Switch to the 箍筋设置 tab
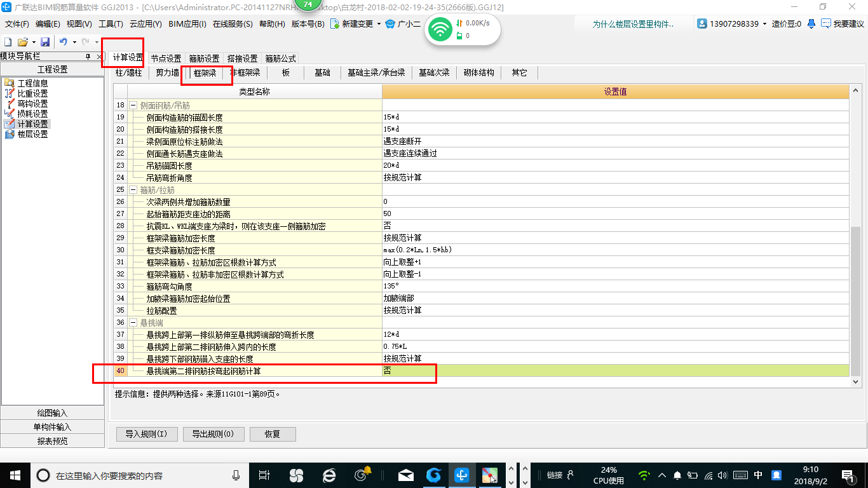Viewport: 868px width, 488px height. (204, 58)
